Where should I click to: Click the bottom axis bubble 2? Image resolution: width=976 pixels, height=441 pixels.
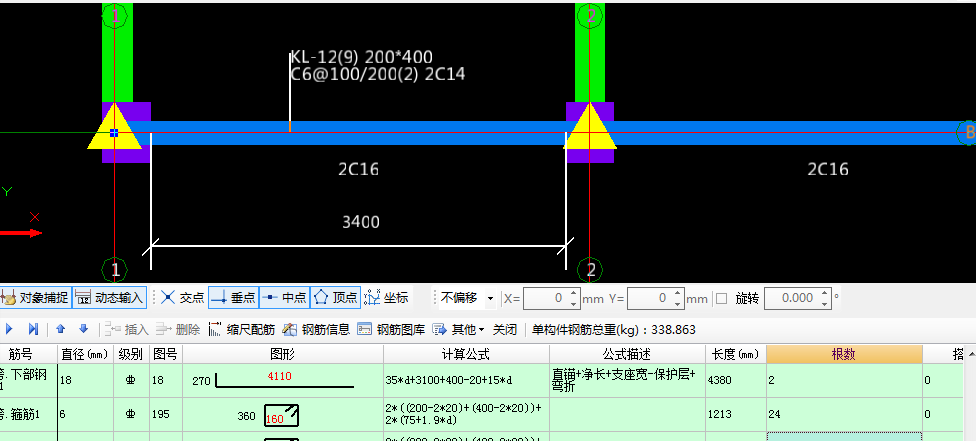590,270
